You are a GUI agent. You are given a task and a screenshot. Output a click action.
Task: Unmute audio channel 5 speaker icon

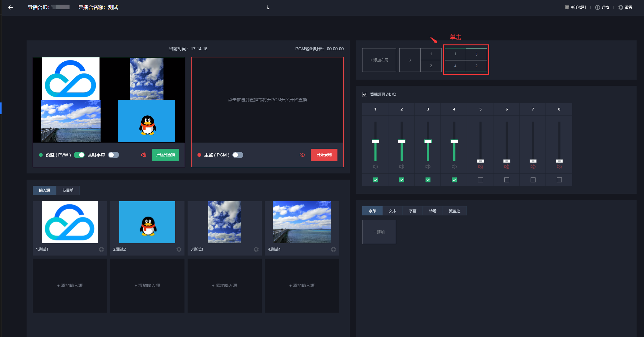(481, 167)
